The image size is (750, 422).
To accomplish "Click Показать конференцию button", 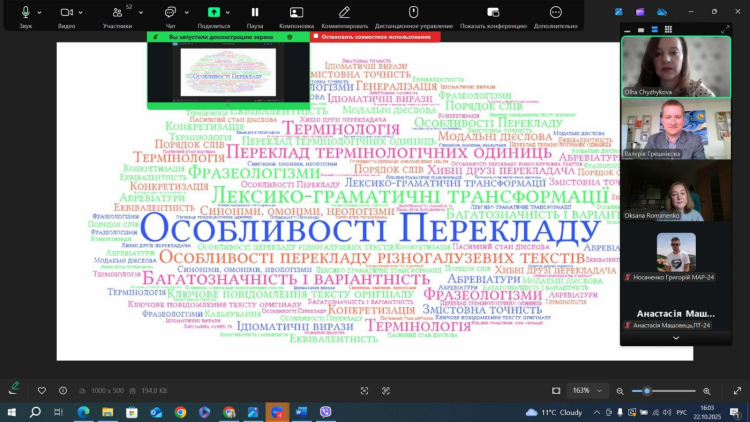I will click(x=493, y=12).
